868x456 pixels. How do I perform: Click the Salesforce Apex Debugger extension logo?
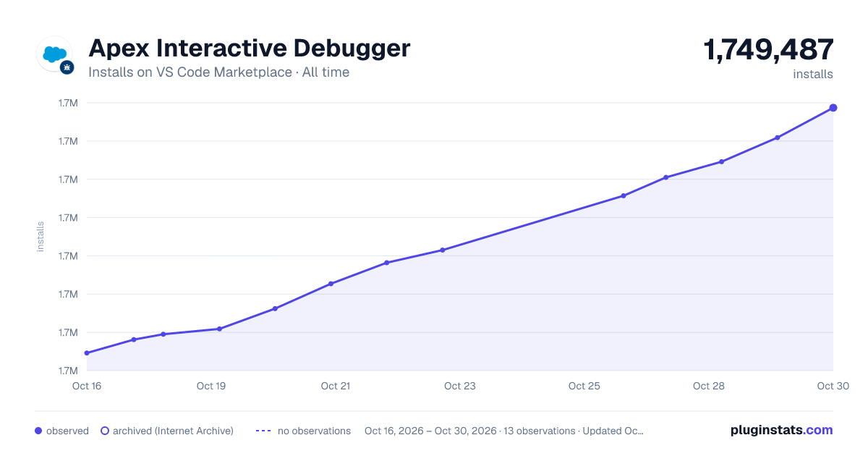tap(54, 54)
